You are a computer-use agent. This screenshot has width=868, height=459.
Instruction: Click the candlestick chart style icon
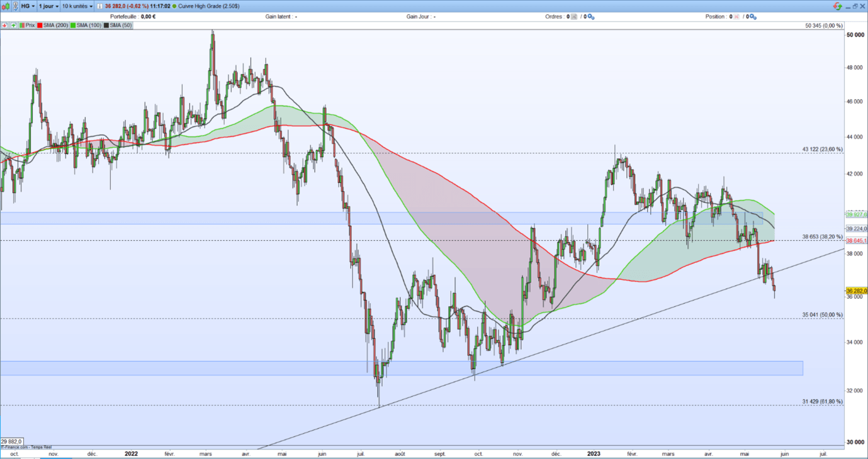click(x=6, y=6)
